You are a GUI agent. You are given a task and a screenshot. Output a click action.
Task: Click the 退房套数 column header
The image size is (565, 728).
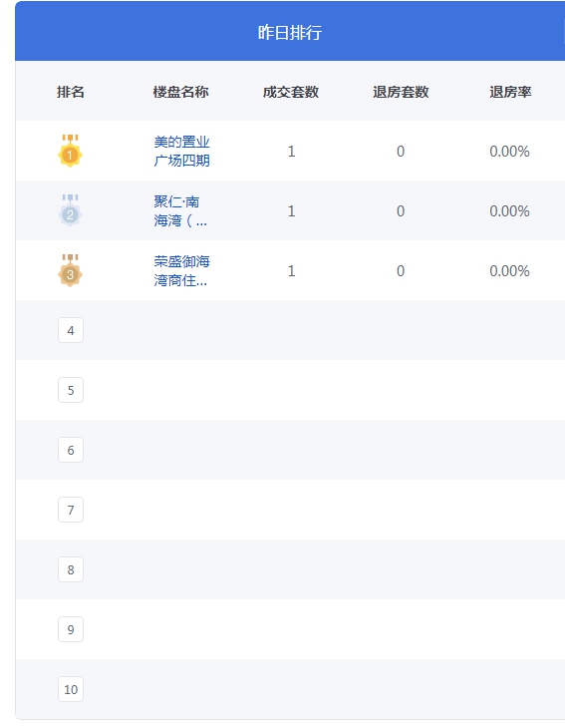[x=401, y=92]
